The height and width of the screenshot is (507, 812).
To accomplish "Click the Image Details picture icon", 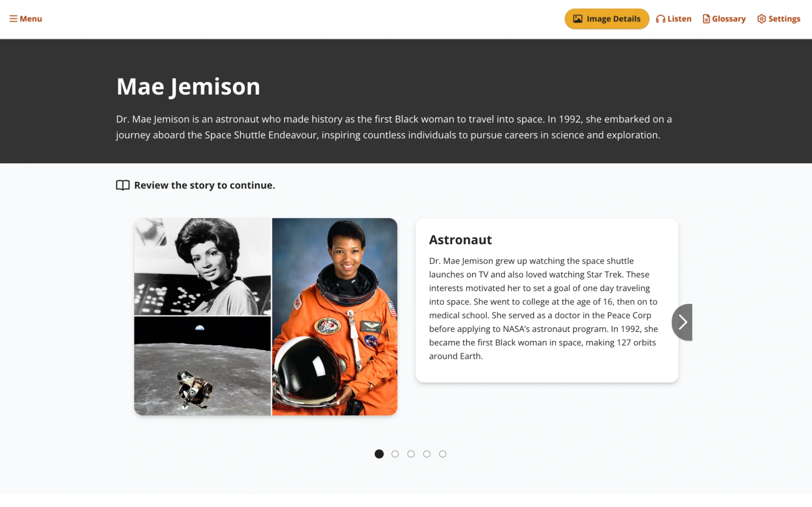I will click(x=578, y=19).
